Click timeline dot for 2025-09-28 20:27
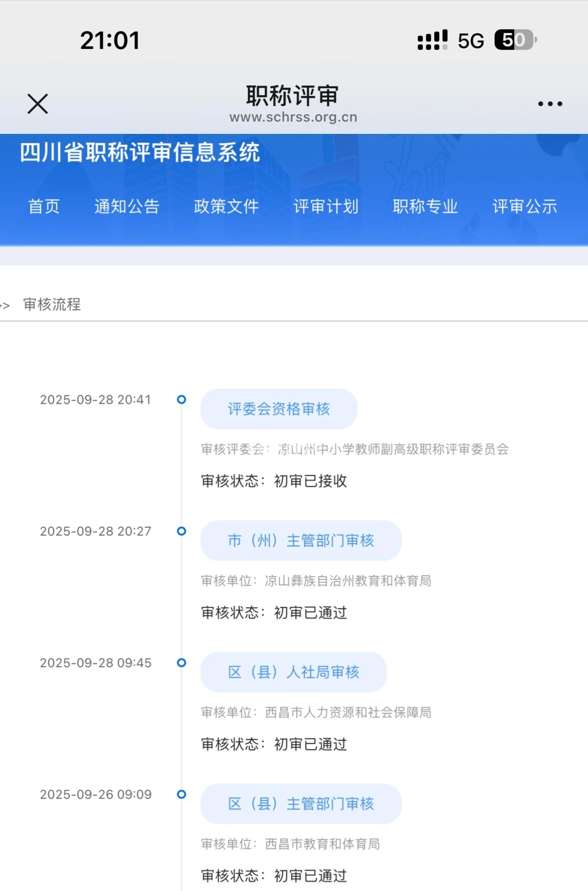Image resolution: width=588 pixels, height=891 pixels. coord(181,531)
